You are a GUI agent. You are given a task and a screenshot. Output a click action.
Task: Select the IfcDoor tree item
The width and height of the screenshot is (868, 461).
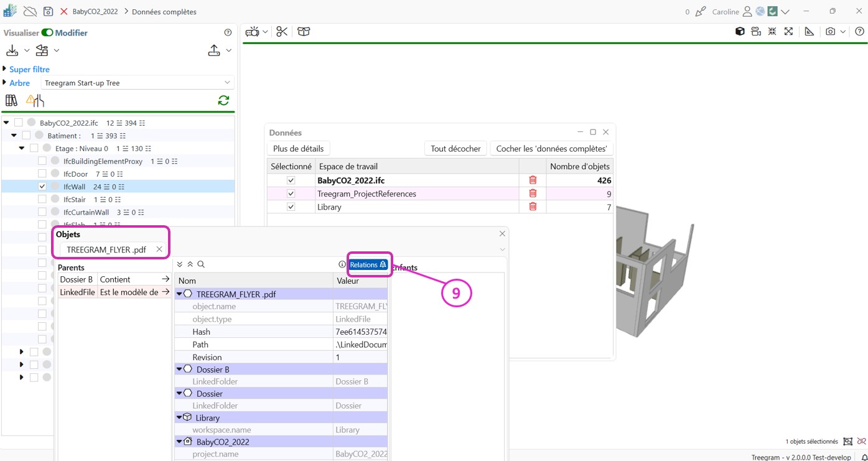(x=75, y=174)
